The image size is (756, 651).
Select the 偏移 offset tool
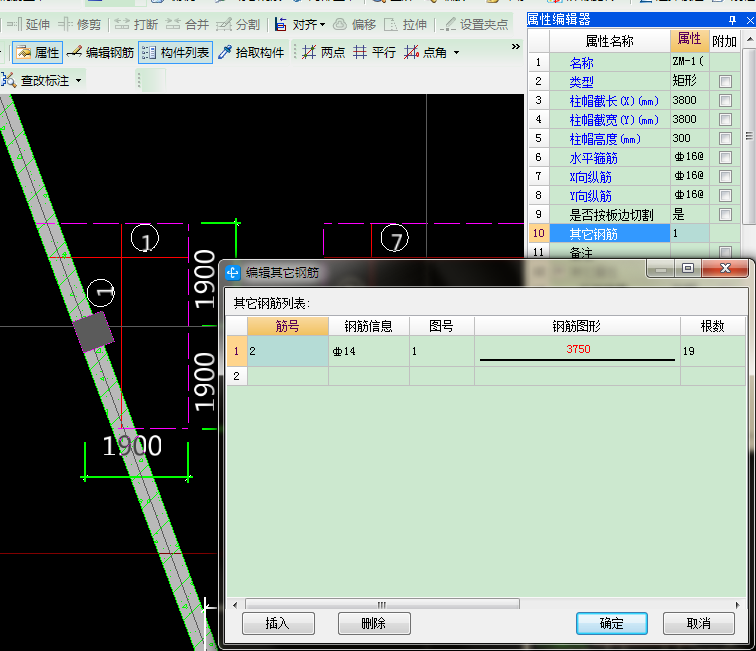tap(354, 24)
